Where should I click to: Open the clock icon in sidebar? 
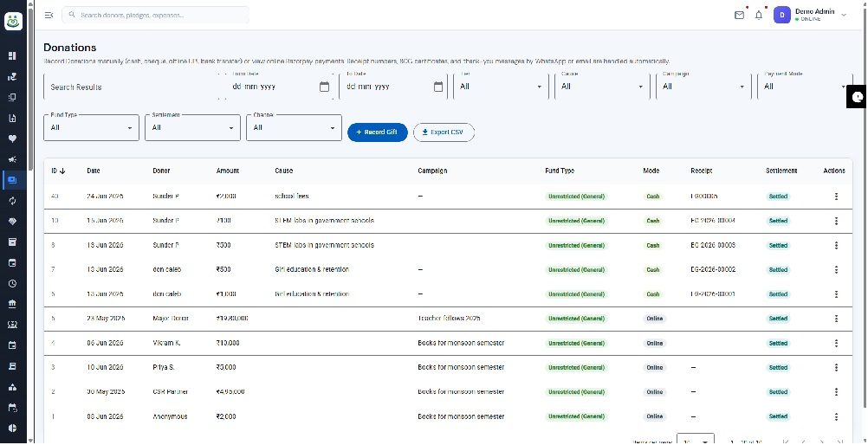point(13,283)
